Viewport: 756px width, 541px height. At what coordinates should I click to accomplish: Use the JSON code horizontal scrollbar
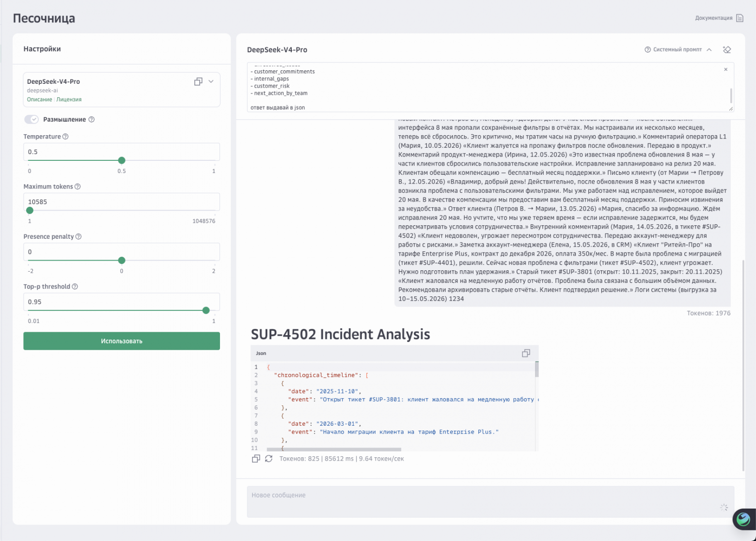334,449
